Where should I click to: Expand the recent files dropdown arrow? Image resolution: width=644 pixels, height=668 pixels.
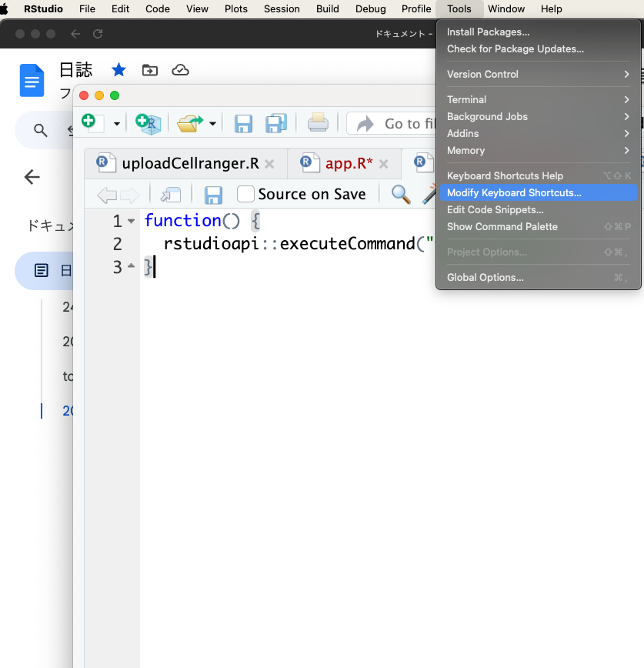212,124
